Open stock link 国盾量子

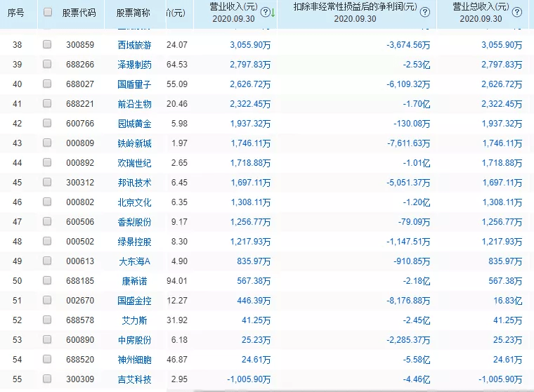tap(134, 84)
